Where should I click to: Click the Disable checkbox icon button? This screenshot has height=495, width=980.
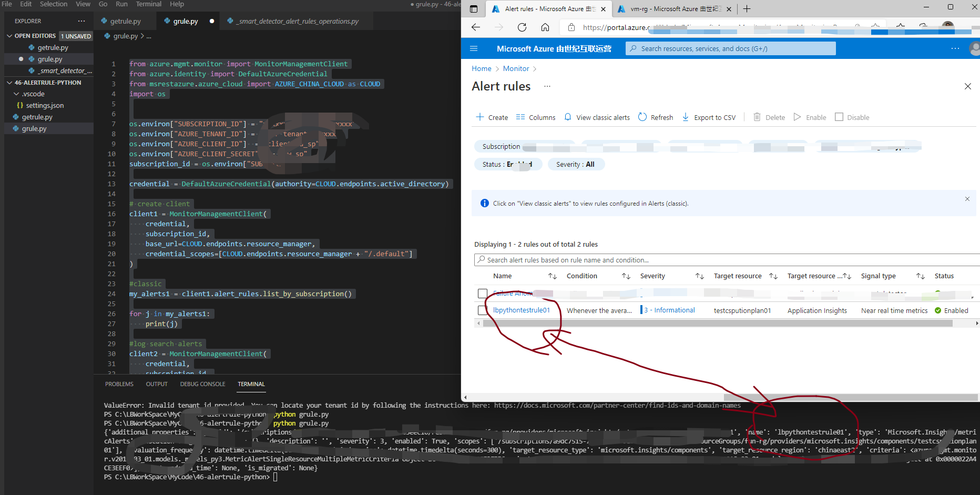pos(839,117)
